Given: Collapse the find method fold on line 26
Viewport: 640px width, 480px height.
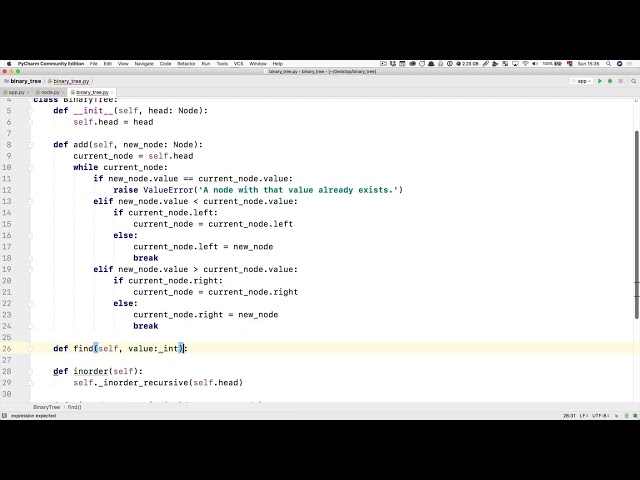Looking at the screenshot, I should point(30,349).
